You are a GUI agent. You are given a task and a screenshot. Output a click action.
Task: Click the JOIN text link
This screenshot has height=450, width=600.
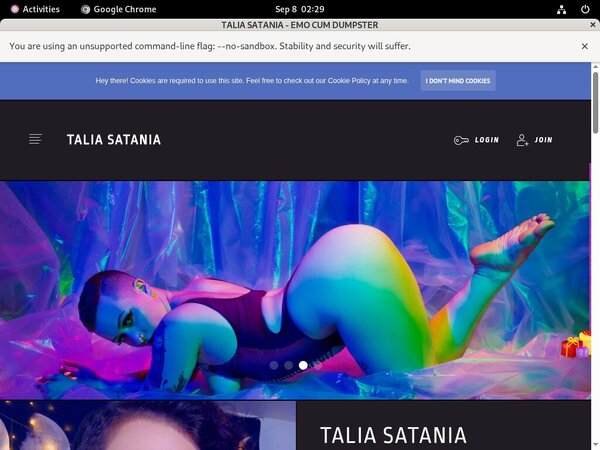click(x=543, y=140)
